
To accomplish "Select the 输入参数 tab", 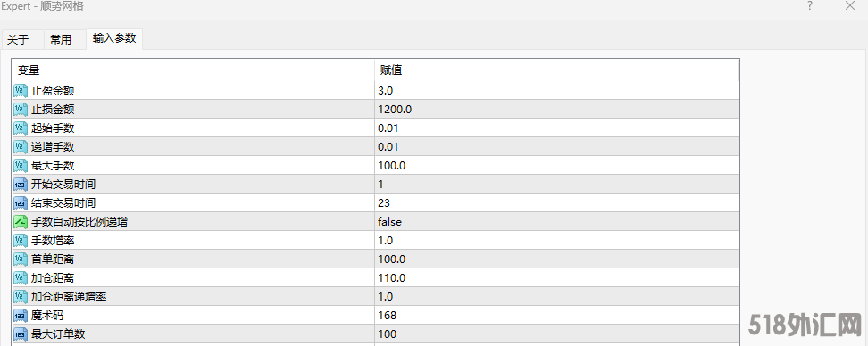I will coord(114,38).
